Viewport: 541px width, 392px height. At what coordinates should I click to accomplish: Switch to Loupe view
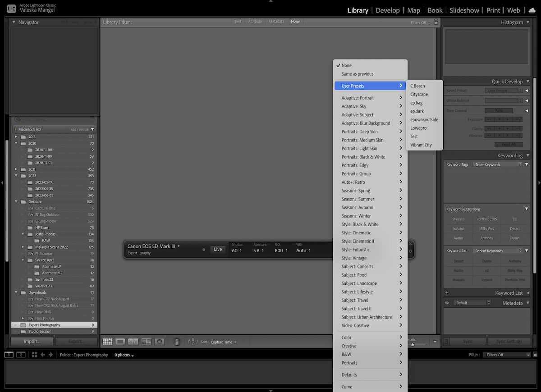tap(120, 342)
